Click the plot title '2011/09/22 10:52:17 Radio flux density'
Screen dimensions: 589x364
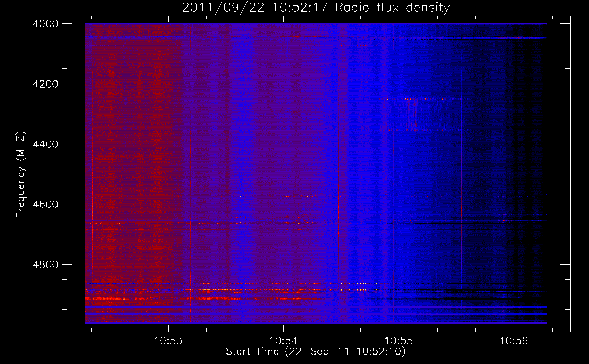[316, 7]
